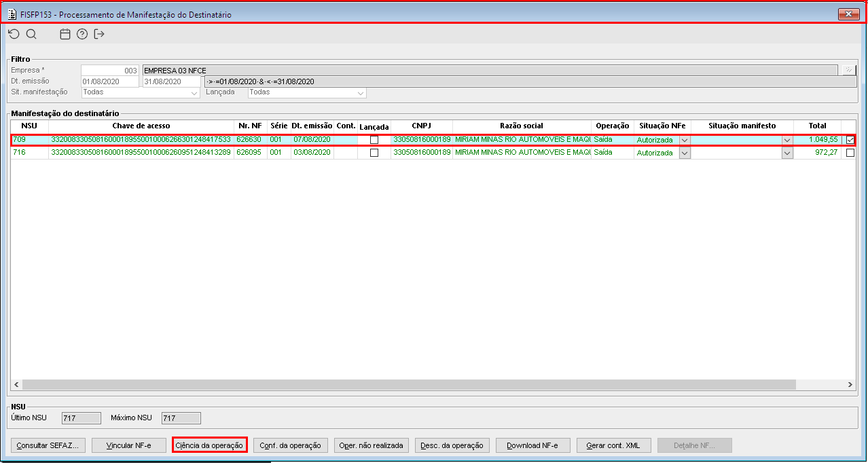Click the Desc. da operação button
This screenshot has height=463, width=868.
click(x=452, y=445)
